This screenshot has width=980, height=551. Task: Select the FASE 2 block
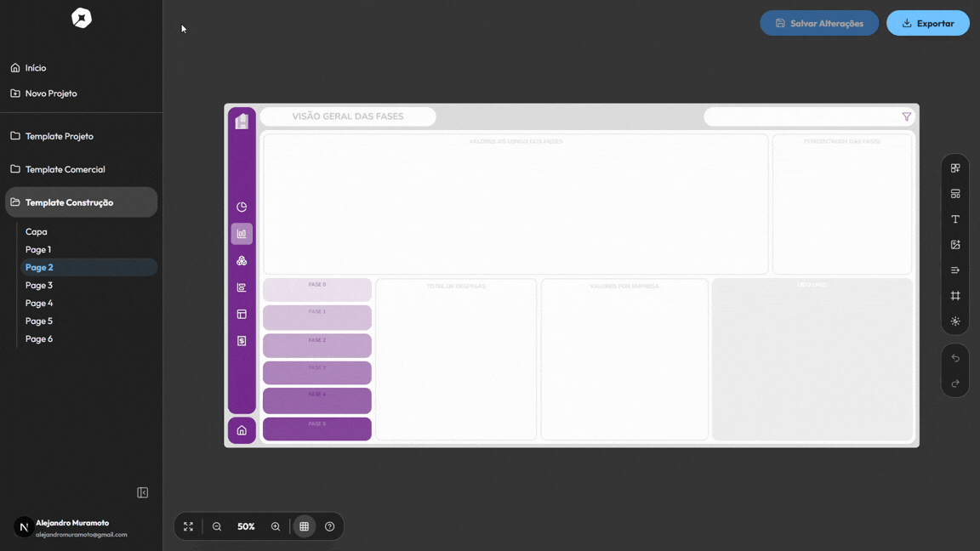click(316, 345)
